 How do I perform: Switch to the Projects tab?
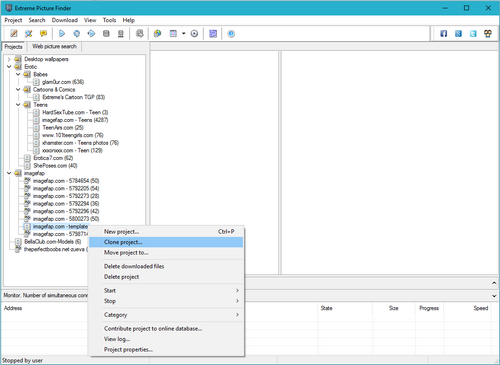coord(13,47)
